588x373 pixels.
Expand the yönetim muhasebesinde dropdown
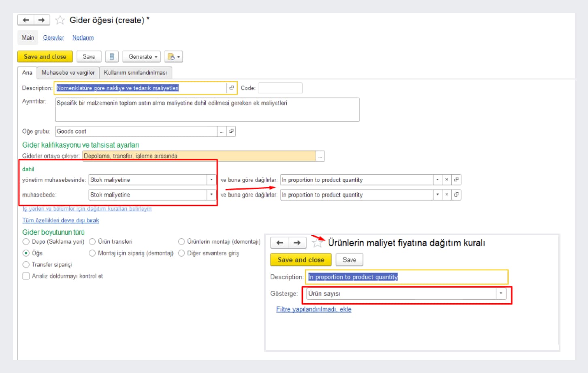211,180
